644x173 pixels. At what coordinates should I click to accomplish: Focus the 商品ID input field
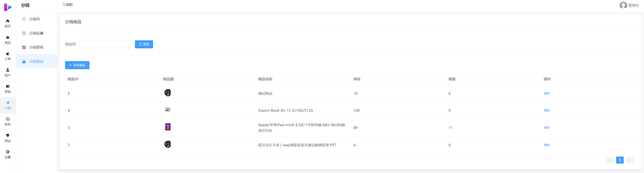click(105, 44)
